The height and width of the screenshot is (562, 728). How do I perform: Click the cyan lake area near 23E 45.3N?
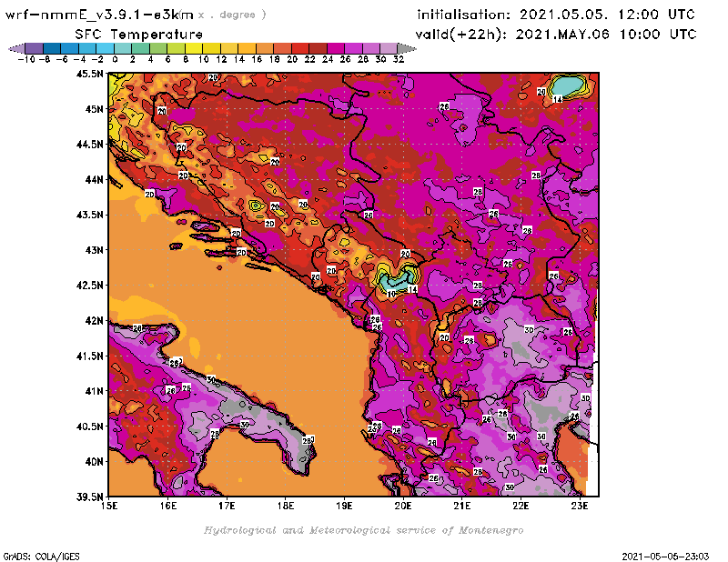tap(567, 85)
